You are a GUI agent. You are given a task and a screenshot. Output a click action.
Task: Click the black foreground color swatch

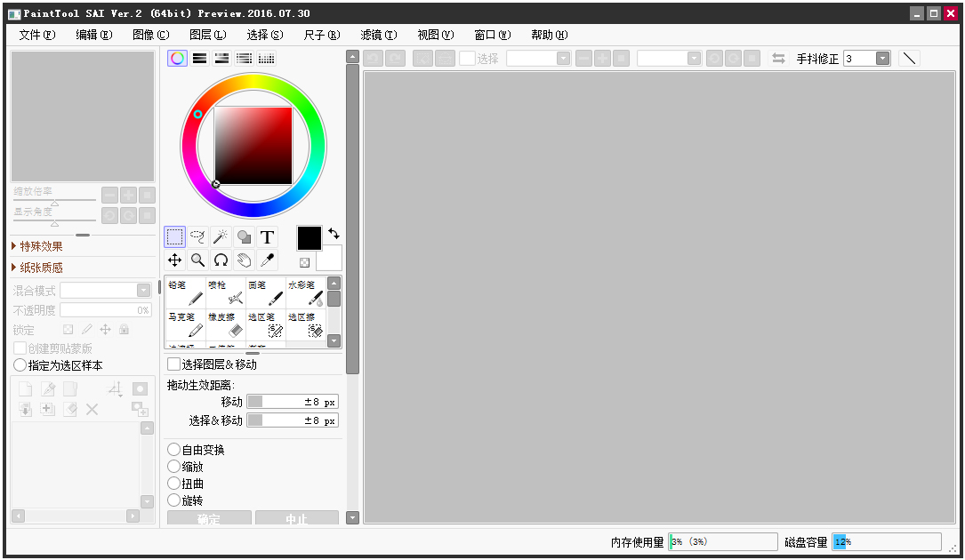(309, 237)
